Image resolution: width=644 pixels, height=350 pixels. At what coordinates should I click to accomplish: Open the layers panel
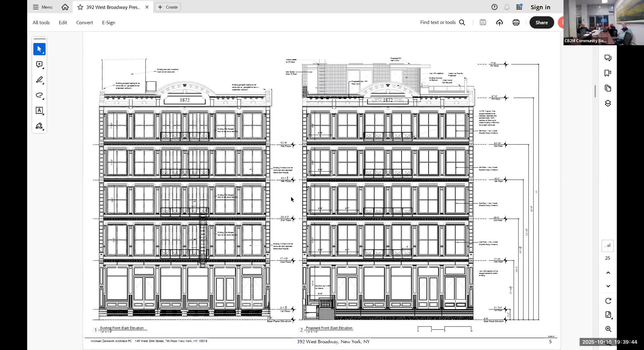(x=608, y=103)
